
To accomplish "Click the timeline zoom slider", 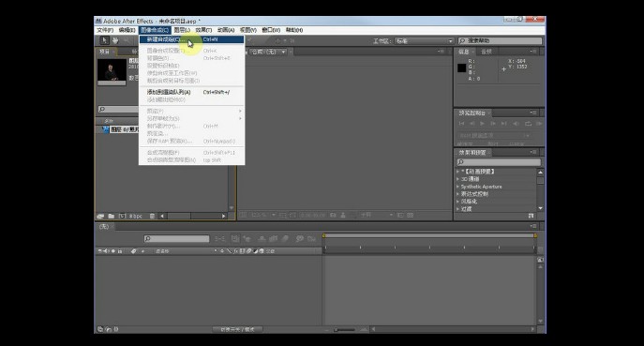I will coord(344,329).
